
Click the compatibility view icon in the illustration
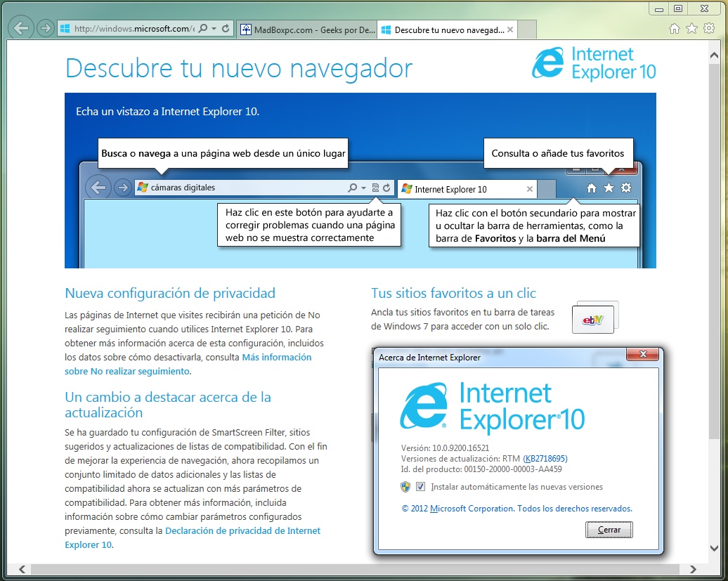[x=375, y=188]
